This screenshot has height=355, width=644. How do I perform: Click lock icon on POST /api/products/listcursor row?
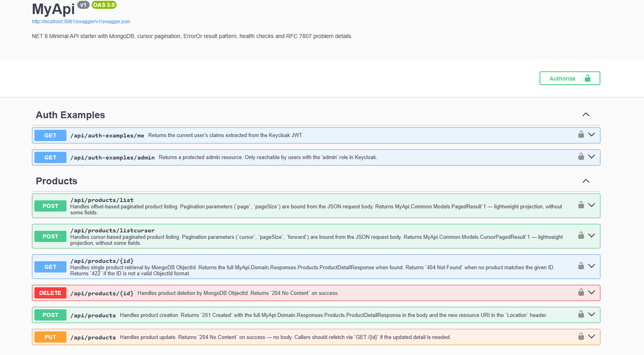click(x=581, y=236)
